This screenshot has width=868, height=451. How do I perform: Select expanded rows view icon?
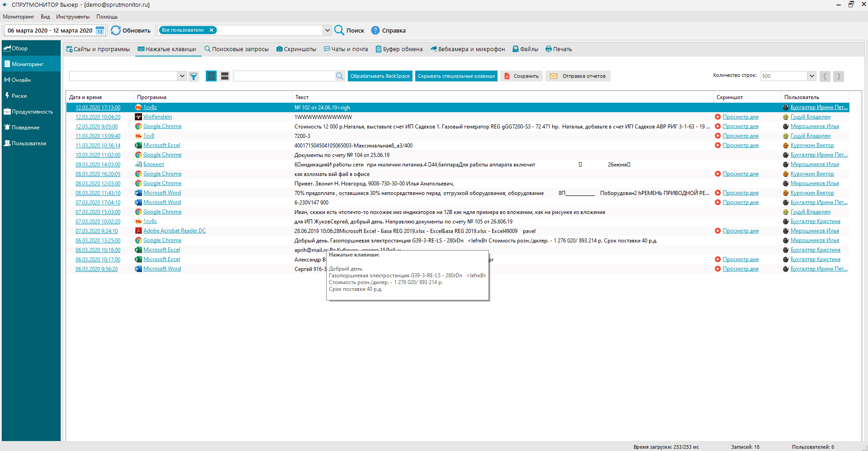coord(225,76)
